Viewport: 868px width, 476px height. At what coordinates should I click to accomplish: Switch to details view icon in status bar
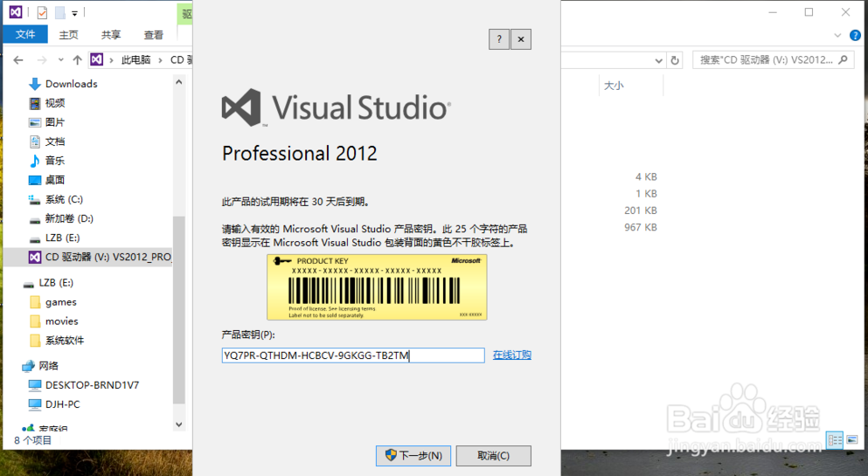835,440
